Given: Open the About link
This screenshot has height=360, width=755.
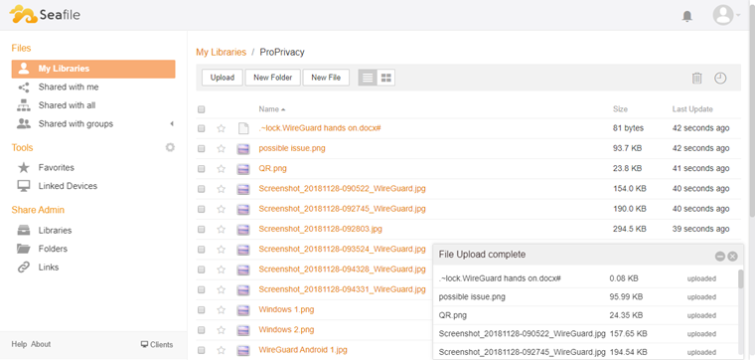Looking at the screenshot, I should [x=41, y=344].
